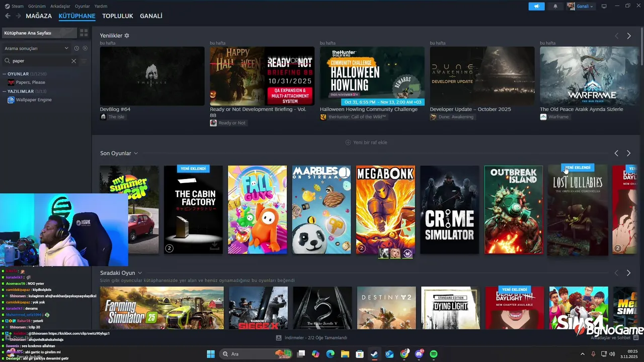Switch to the TOPLULUK tab
This screenshot has width=644, height=362.
(117, 16)
